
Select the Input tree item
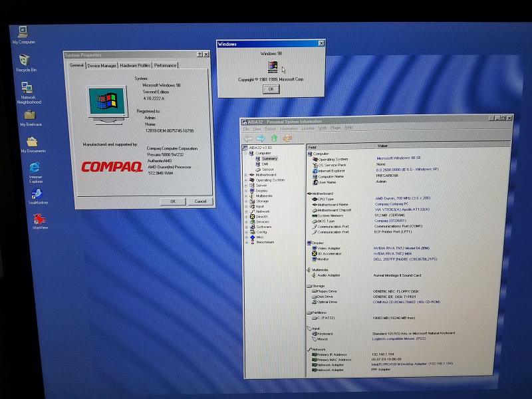tap(260, 206)
